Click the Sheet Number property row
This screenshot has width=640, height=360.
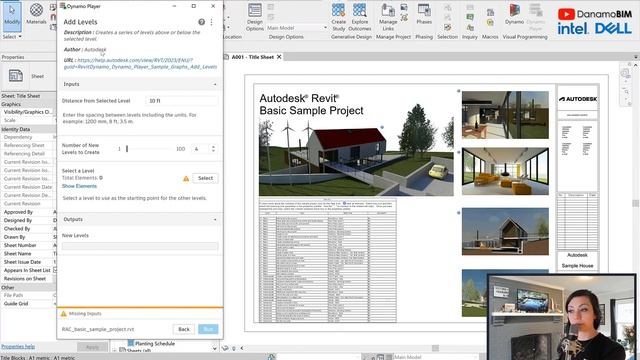point(28,245)
